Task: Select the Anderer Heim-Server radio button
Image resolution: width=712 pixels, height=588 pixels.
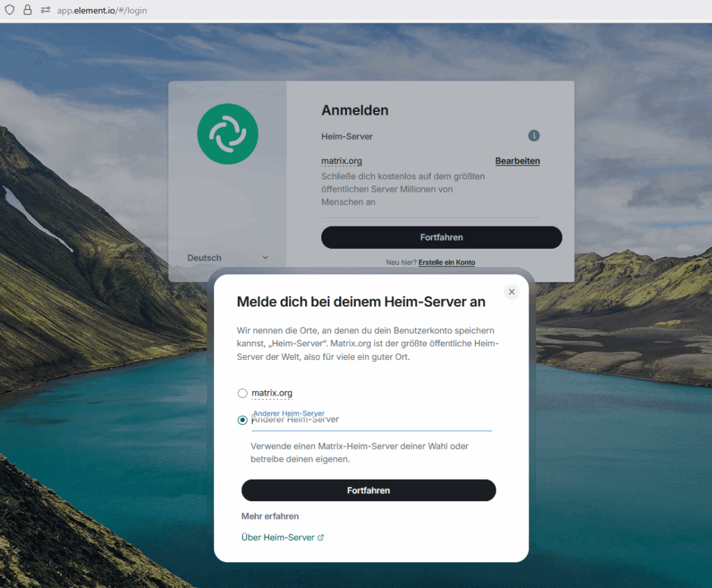Action: coord(243,420)
